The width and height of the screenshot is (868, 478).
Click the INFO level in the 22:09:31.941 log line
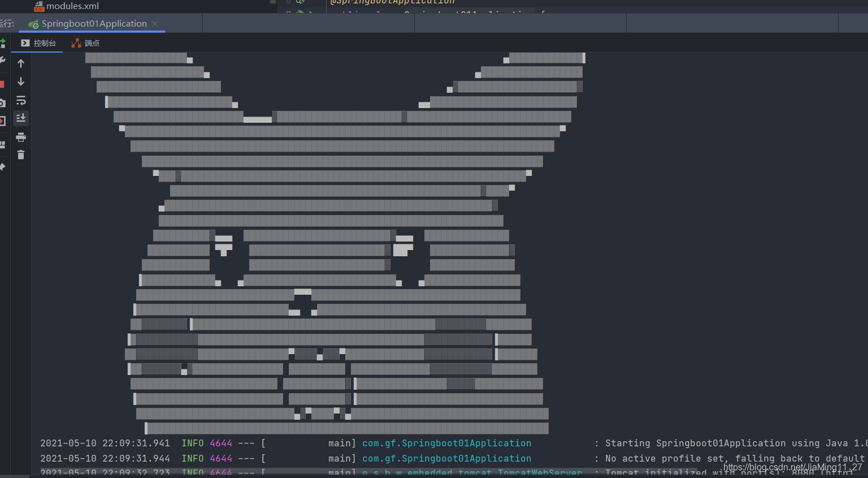[193, 443]
